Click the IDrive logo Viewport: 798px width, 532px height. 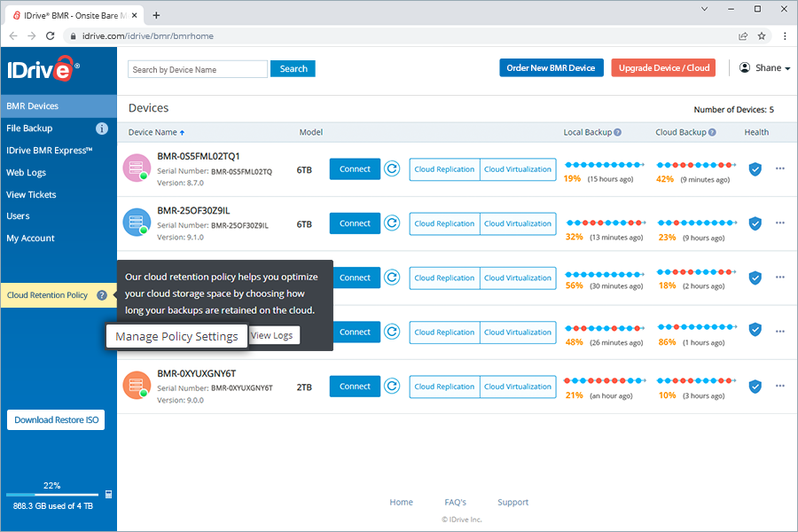pos(41,69)
